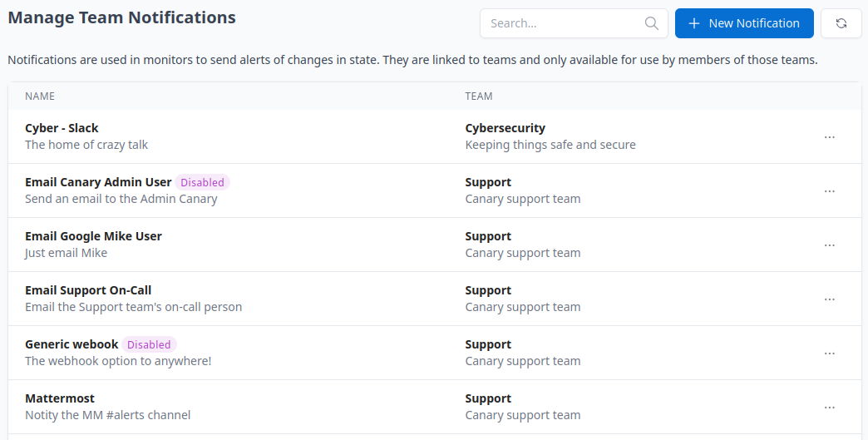This screenshot has width=868, height=440.
Task: Select the Email Google Mike User entry
Action: pyautogui.click(x=93, y=236)
